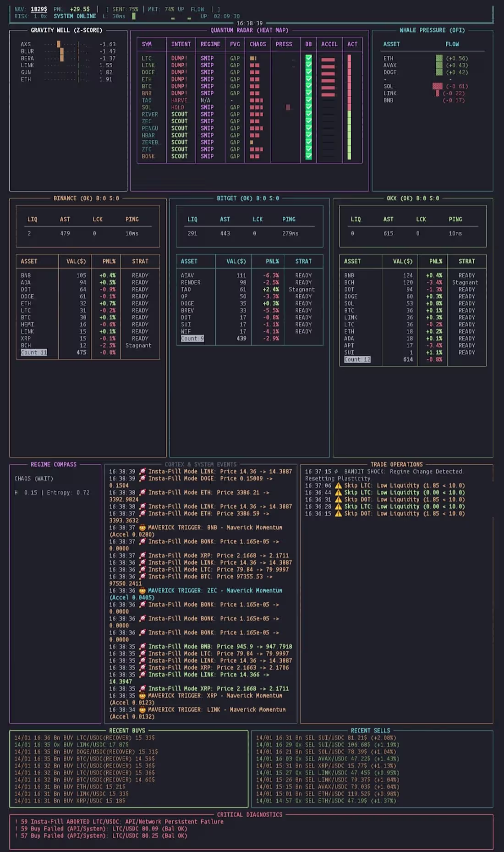Click HOLD intent in the SOL radar row

tap(178, 107)
